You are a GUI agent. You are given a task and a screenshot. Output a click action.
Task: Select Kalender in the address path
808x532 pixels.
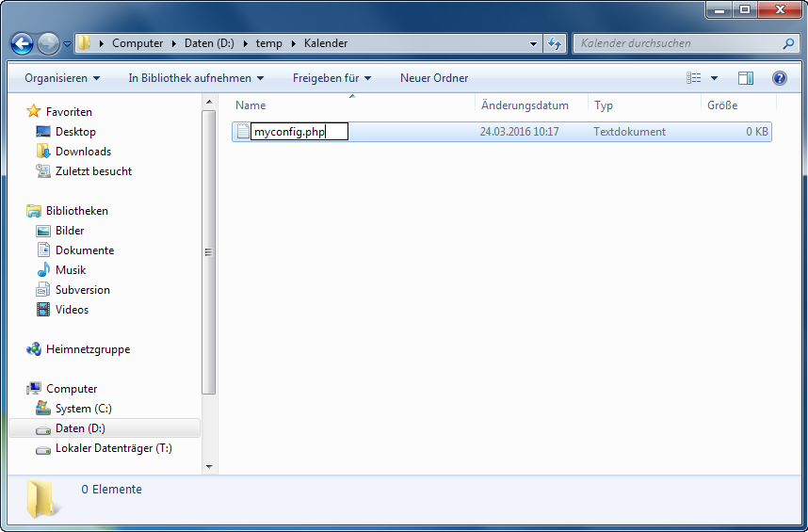coord(326,43)
